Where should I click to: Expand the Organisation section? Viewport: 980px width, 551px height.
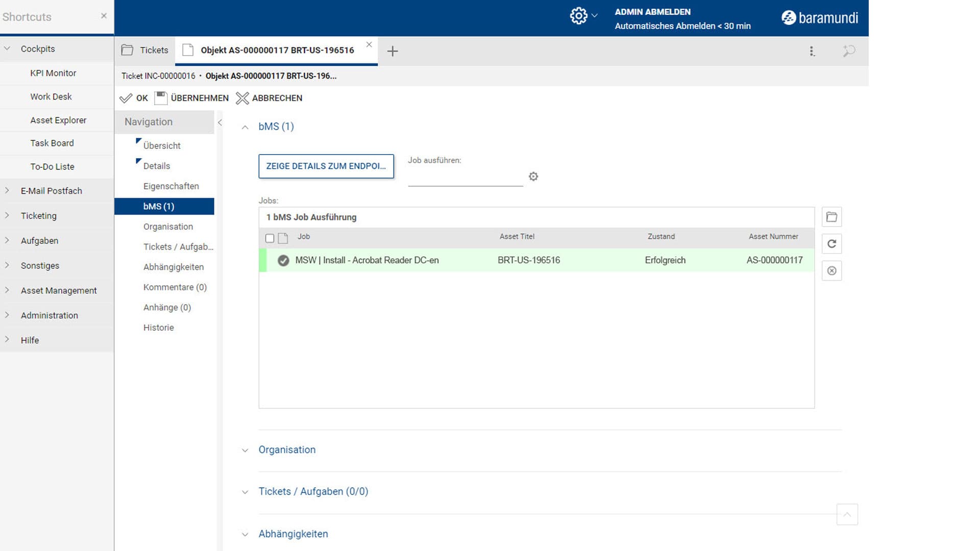245,450
